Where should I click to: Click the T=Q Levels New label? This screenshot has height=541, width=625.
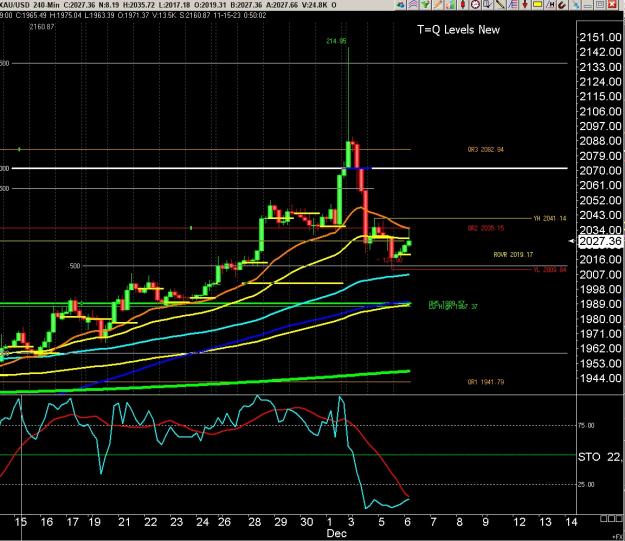pyautogui.click(x=458, y=30)
